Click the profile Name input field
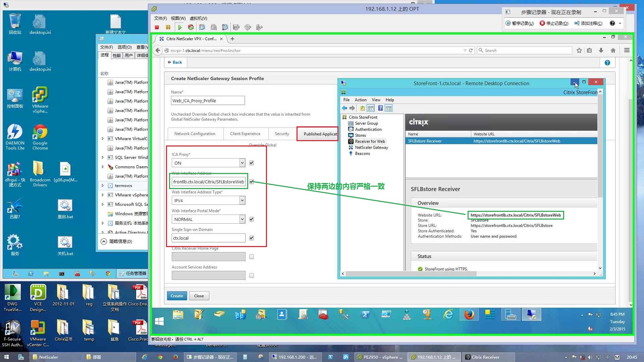The width and height of the screenshot is (644, 362). [208, 101]
